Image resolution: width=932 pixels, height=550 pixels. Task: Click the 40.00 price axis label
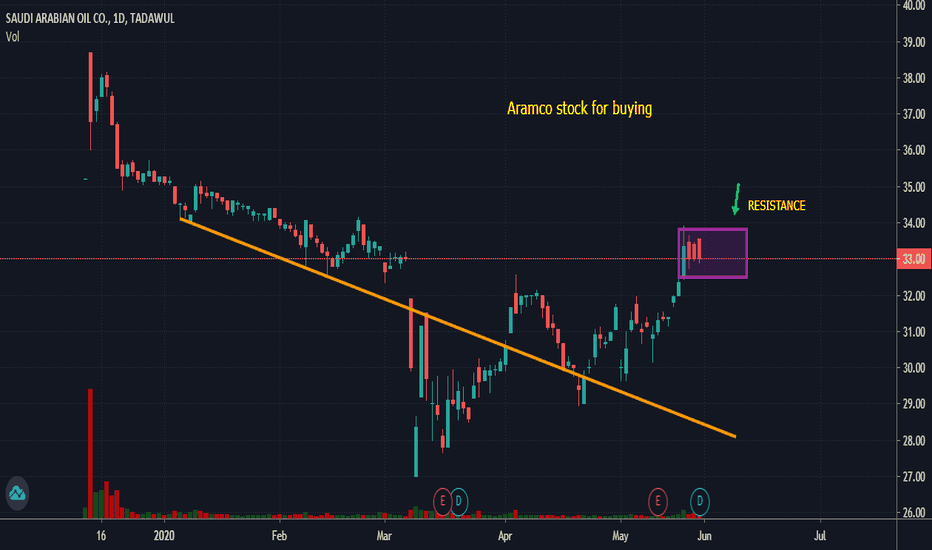coord(914,5)
